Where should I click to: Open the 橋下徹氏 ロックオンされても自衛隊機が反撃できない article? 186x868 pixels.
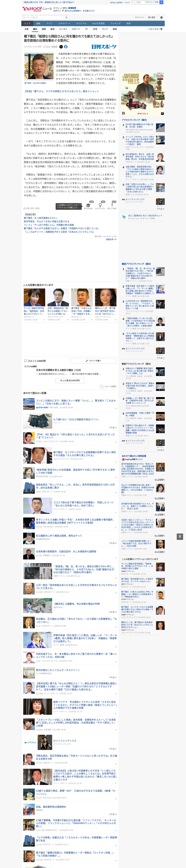[x=84, y=454]
